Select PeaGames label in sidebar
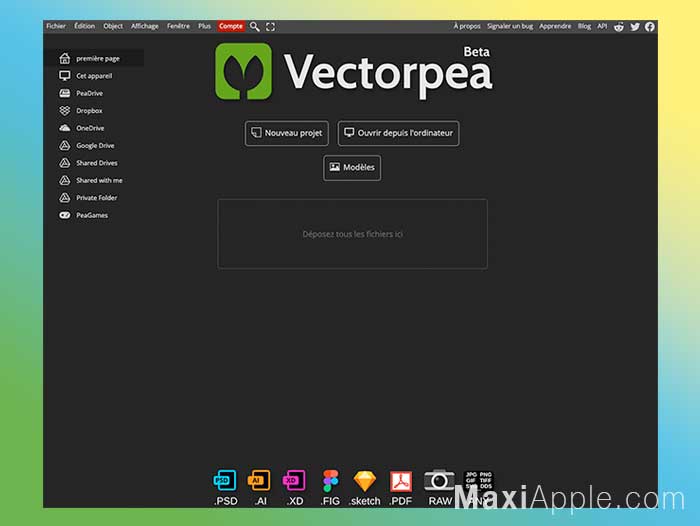The width and height of the screenshot is (700, 526). pyautogui.click(x=92, y=215)
